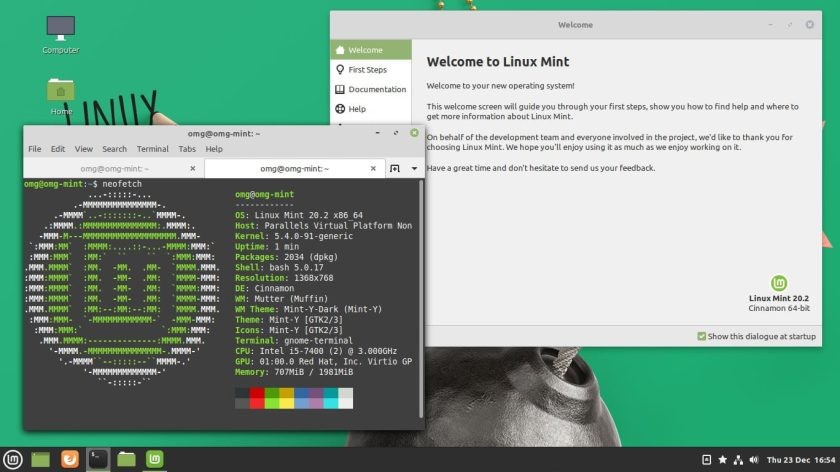Open the Home folder desktop icon
This screenshot has width=840, height=472.
[x=60, y=92]
